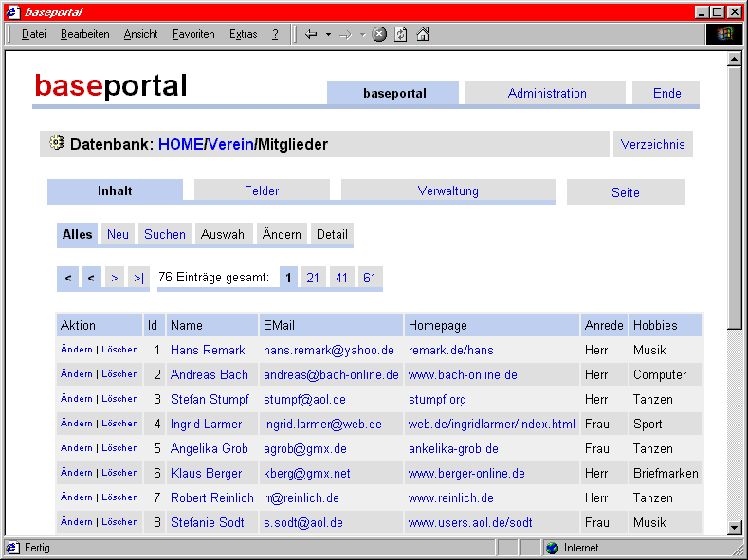Image resolution: width=748 pixels, height=560 pixels.
Task: Switch to the Felder tab
Action: (x=262, y=190)
